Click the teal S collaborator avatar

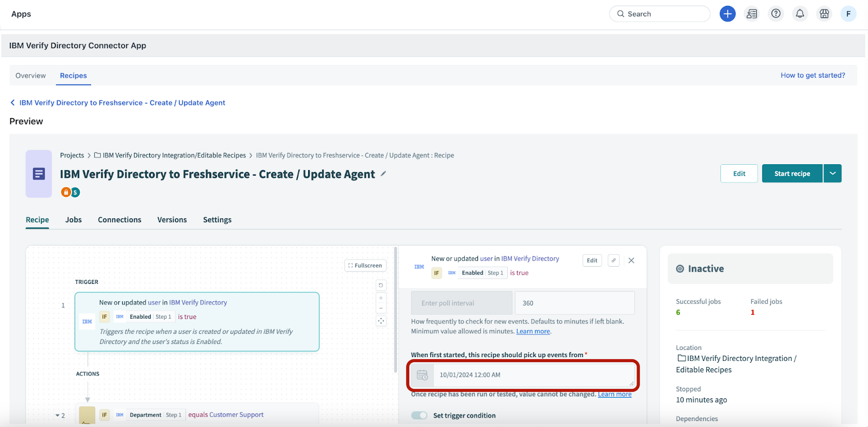click(x=75, y=192)
